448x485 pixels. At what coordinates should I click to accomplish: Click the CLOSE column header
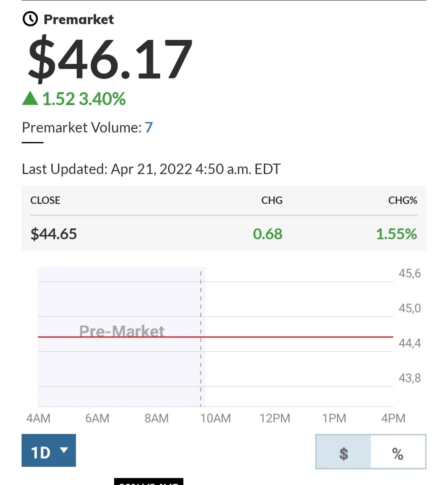(x=45, y=201)
